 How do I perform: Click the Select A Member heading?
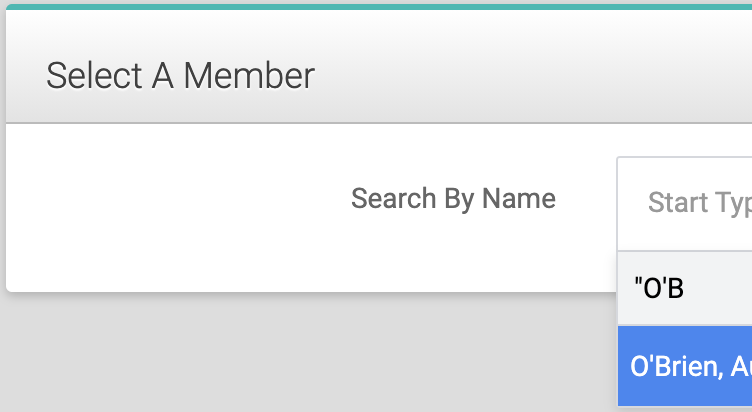180,76
